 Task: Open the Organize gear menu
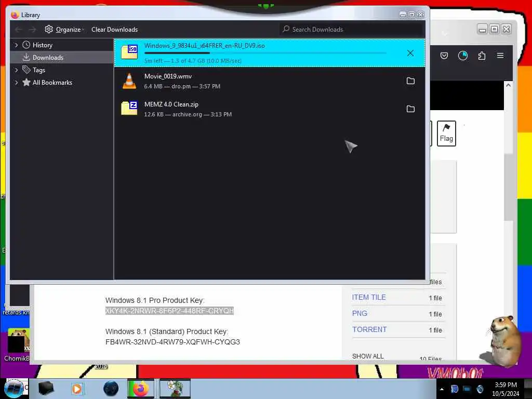click(64, 30)
